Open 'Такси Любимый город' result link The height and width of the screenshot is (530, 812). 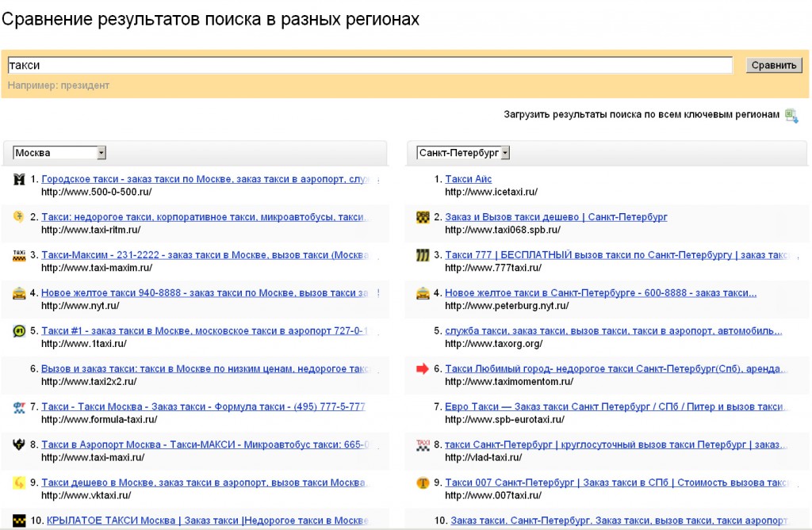point(616,368)
